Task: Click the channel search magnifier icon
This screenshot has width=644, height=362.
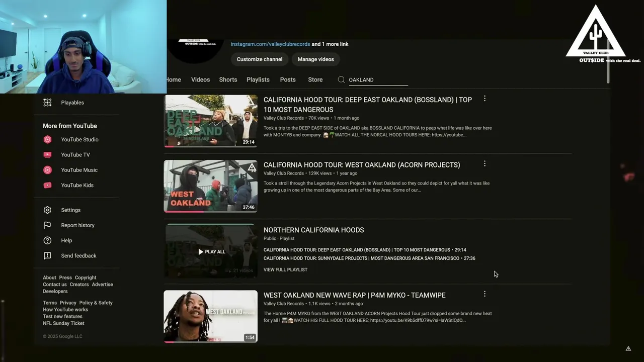Action: click(x=341, y=79)
